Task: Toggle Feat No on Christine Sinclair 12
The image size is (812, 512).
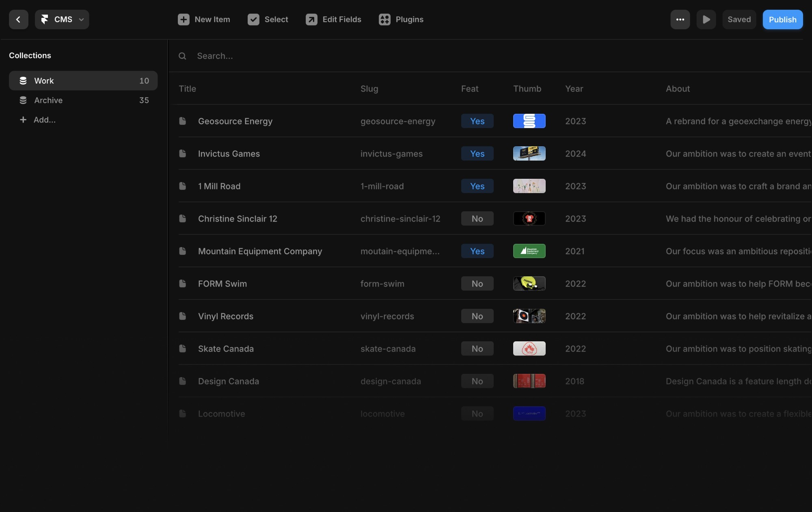Action: point(477,219)
